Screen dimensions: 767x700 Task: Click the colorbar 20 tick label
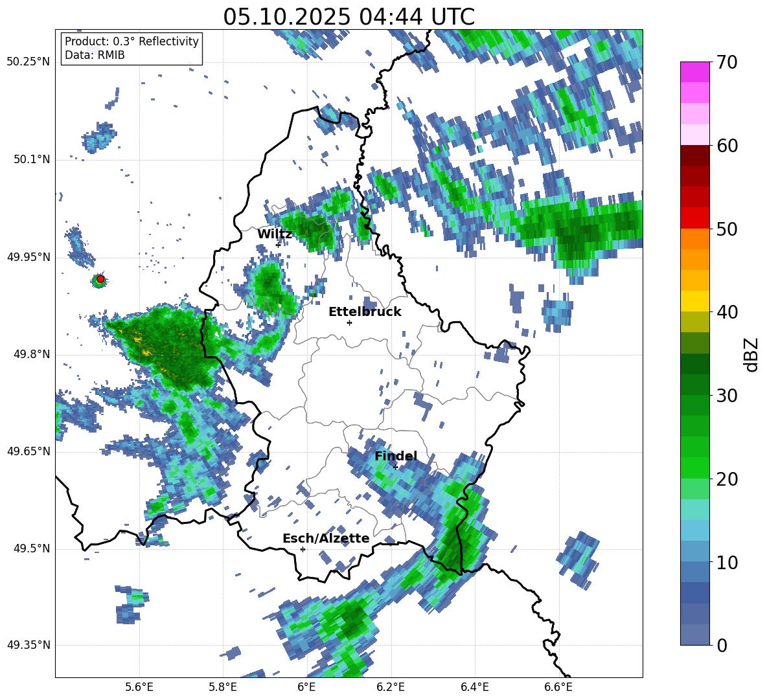click(727, 479)
